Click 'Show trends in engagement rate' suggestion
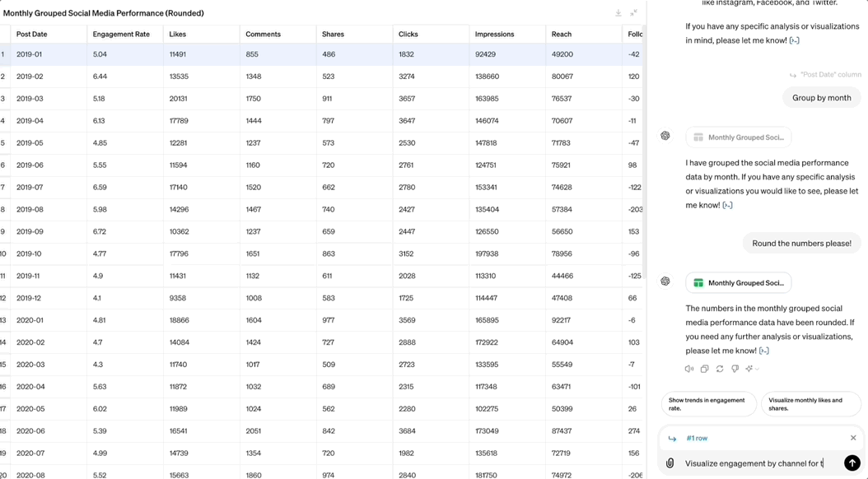 708,404
